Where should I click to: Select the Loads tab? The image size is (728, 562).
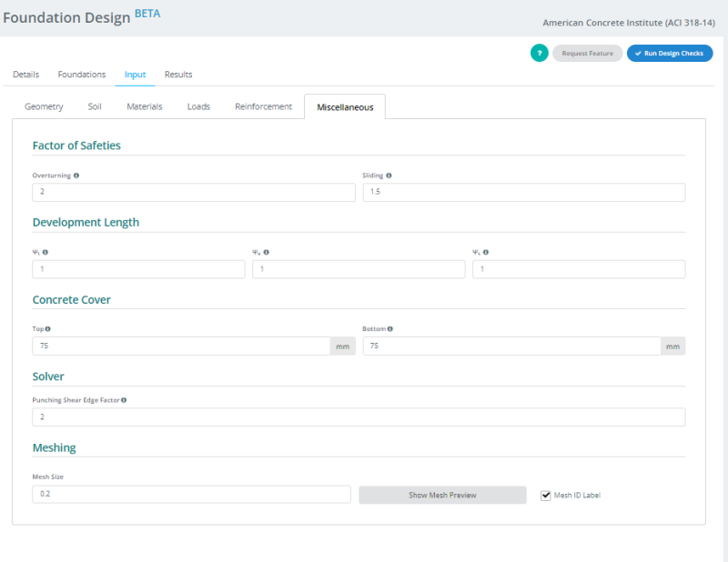pos(198,106)
